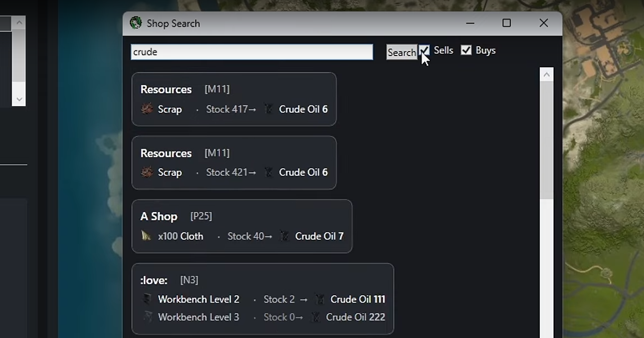
Task: Click the [N3] grid location label
Action: 189,280
